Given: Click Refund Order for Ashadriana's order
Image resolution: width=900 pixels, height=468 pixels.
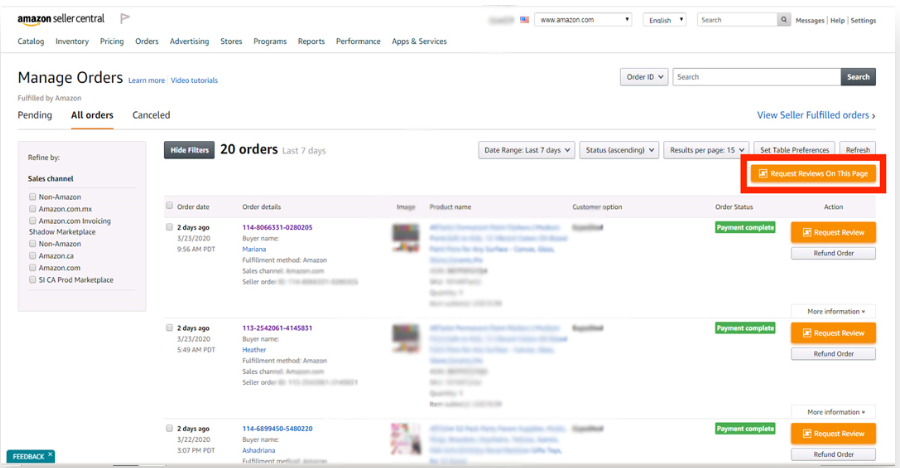Looking at the screenshot, I should pyautogui.click(x=833, y=454).
